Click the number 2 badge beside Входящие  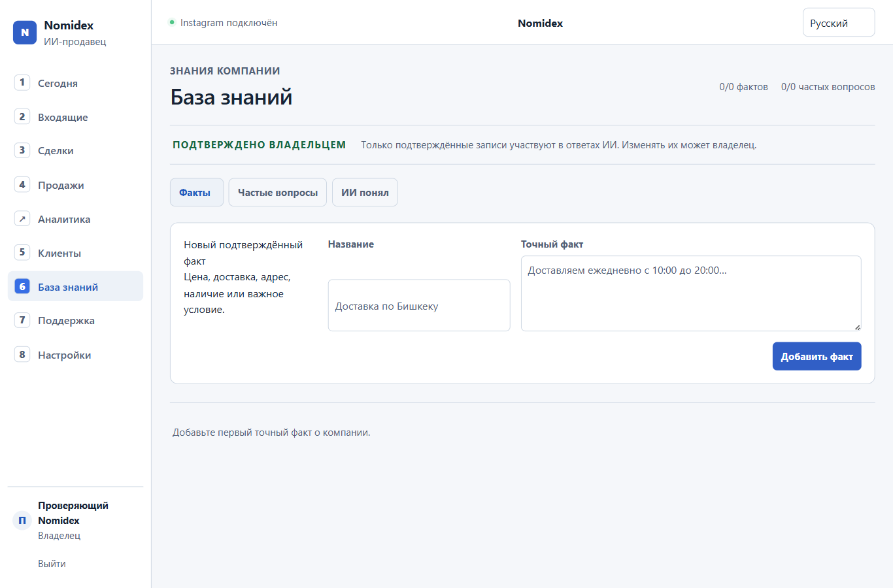[22, 116]
